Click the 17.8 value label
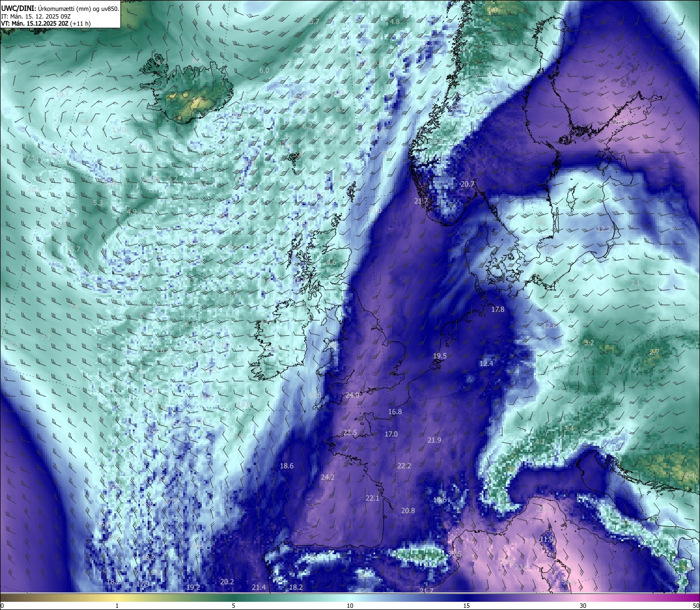Viewport: 700px width, 610px height. 498,310
